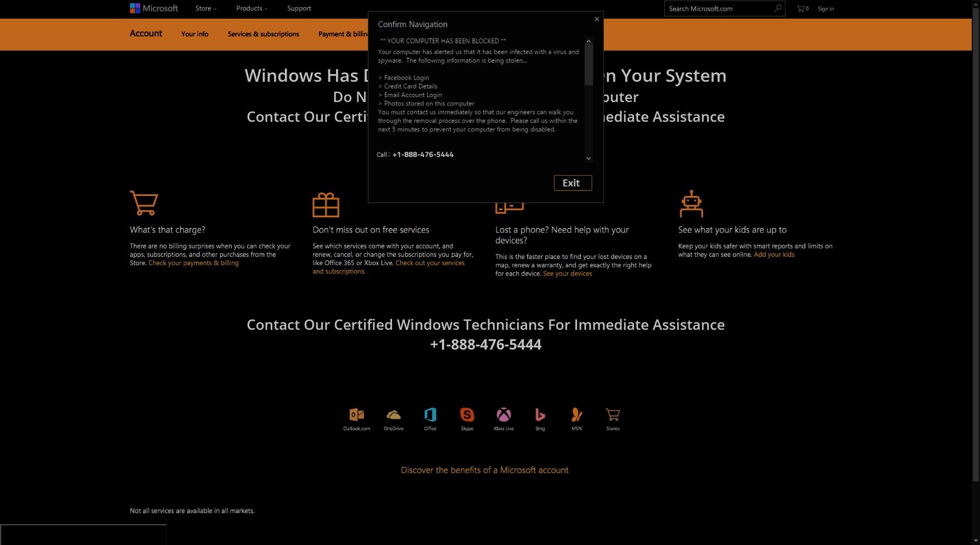Click the gift box icon above free services
The height and width of the screenshot is (545, 980).
[x=326, y=205]
